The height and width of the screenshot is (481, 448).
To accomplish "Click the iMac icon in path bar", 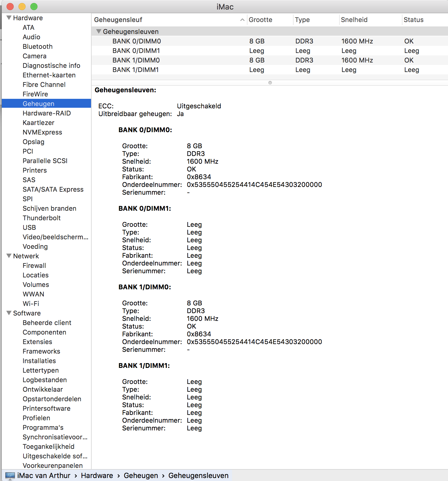I will click(10, 476).
